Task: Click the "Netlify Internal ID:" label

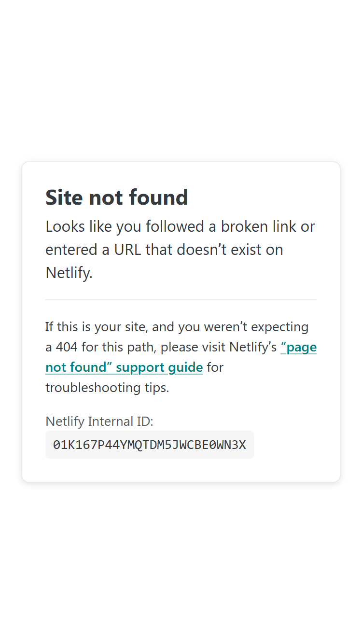Action: coord(99,421)
